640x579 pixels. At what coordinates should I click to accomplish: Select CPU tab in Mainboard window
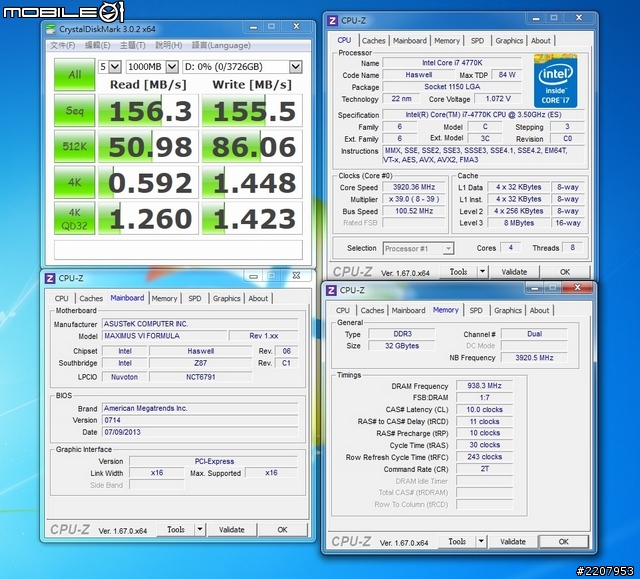[x=62, y=298]
